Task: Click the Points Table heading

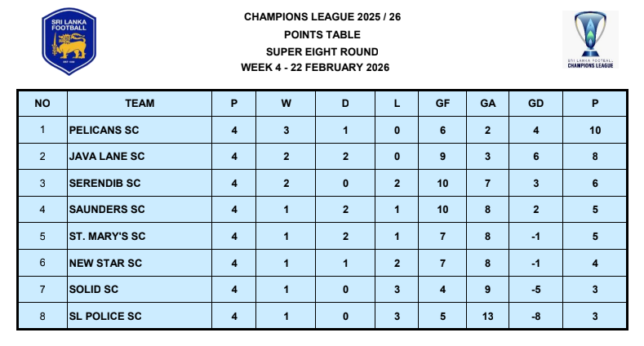Action: coord(322,34)
